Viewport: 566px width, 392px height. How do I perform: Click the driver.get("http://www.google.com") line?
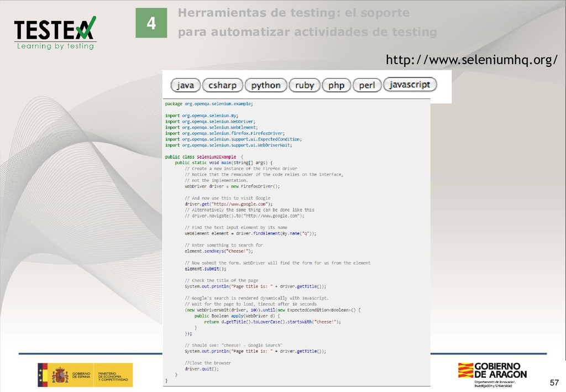[x=228, y=204]
